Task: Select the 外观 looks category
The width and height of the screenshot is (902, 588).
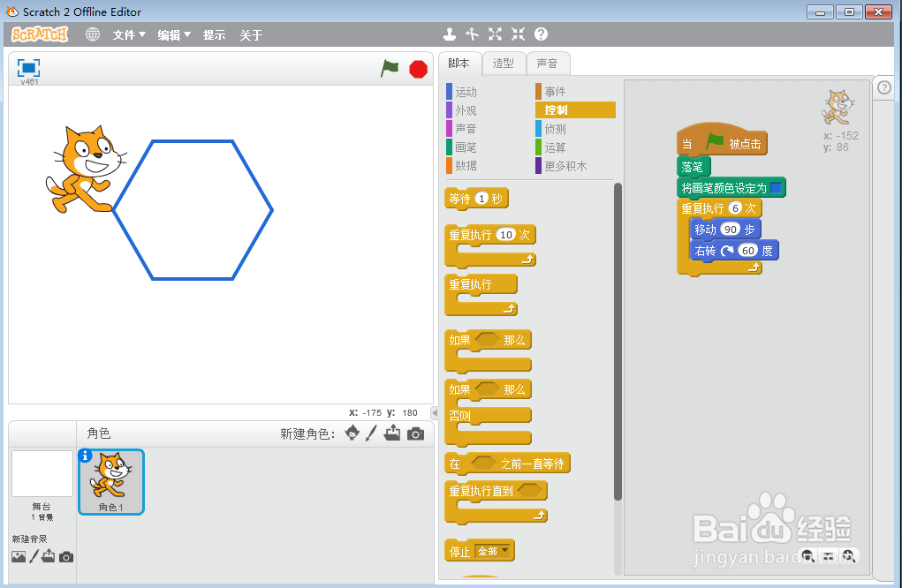Action: [462, 110]
